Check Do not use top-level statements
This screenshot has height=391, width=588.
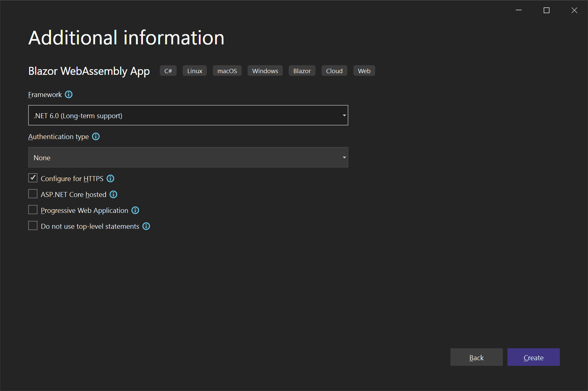coord(33,225)
